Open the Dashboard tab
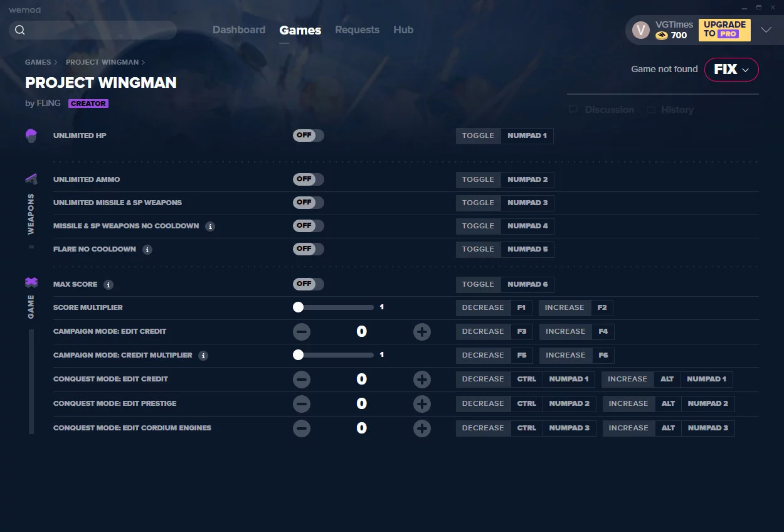This screenshot has width=784, height=532. pos(239,30)
